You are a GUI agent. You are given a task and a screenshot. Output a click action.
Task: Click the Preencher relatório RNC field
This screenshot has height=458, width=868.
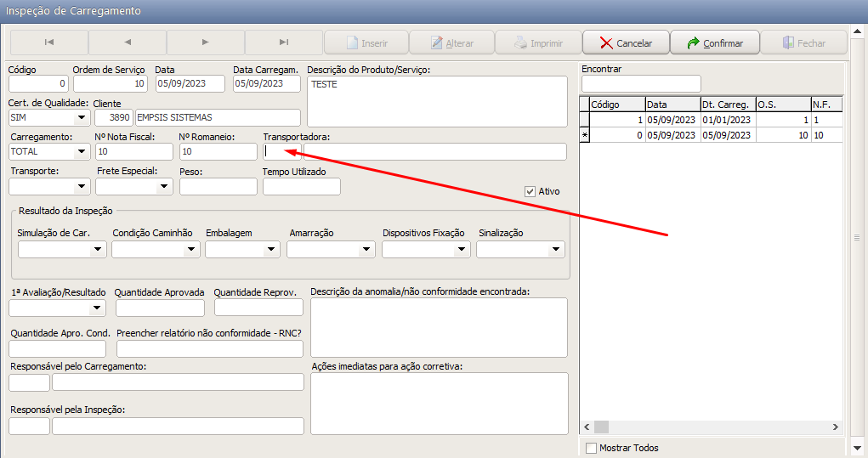210,348
